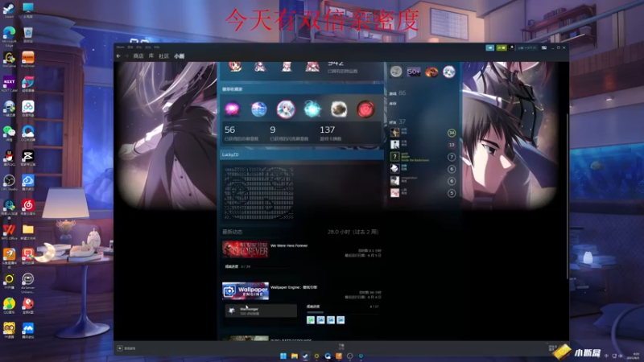Click the first green Wallpaper Engine achievement icon
The image size is (644, 362).
tap(311, 319)
